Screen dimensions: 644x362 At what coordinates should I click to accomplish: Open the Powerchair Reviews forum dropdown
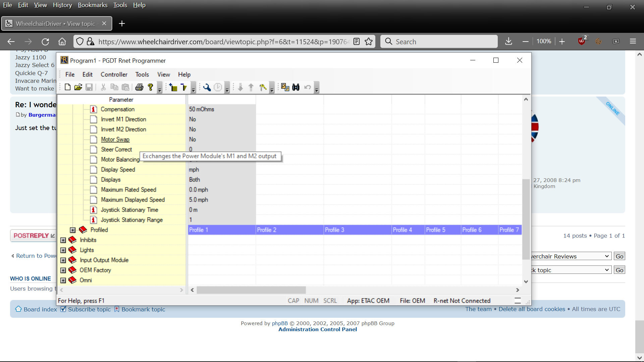[x=570, y=256]
